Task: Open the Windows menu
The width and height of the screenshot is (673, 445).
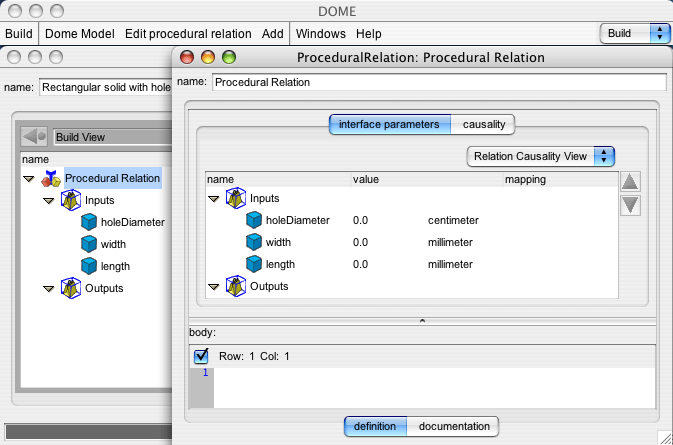Action: pos(321,33)
